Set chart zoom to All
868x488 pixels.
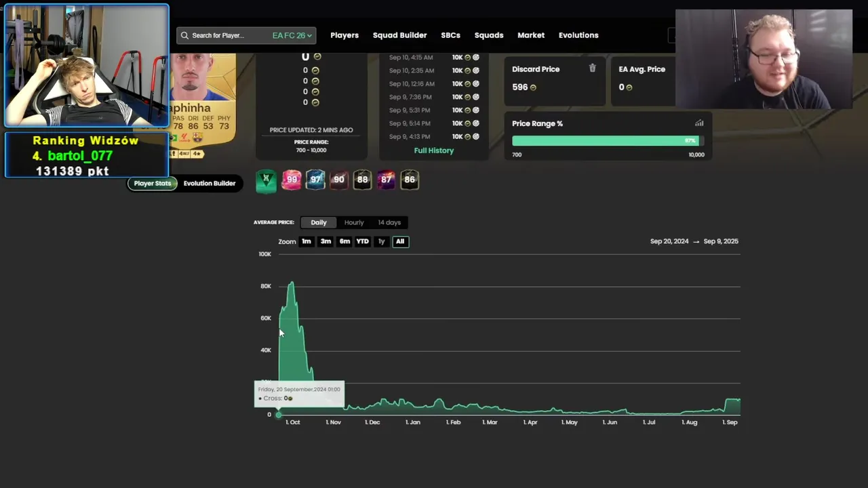pos(400,241)
